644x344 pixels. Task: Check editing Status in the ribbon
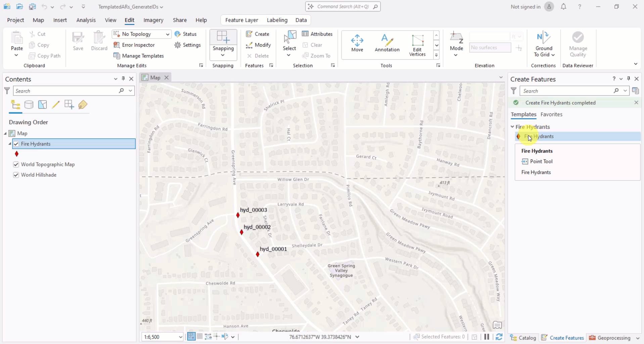185,34
